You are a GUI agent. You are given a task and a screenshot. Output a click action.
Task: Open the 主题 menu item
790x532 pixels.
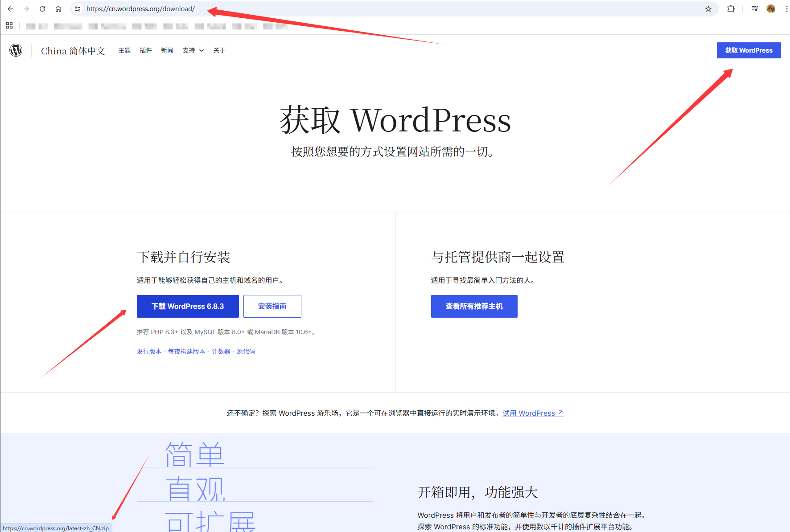124,50
